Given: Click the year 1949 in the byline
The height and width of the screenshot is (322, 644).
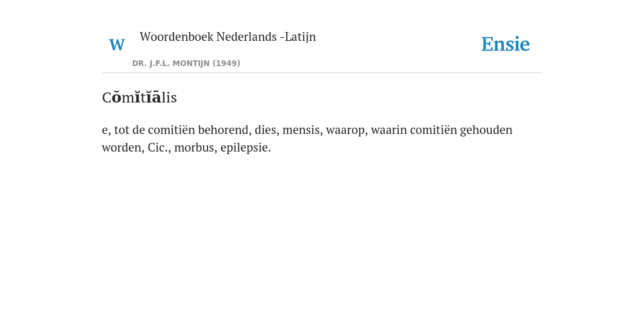Looking at the screenshot, I should [226, 64].
